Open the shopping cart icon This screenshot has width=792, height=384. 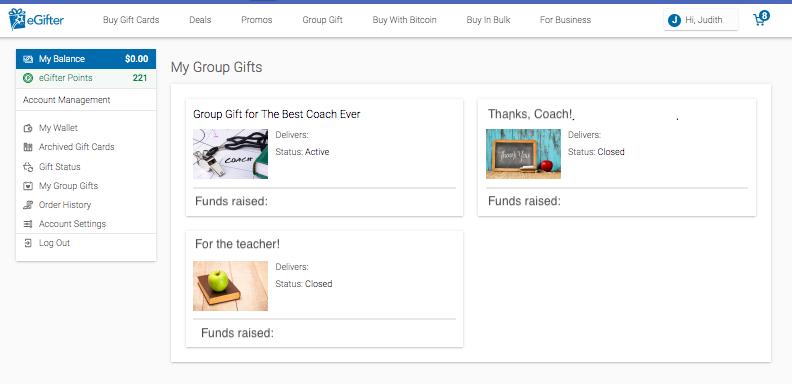pyautogui.click(x=761, y=19)
